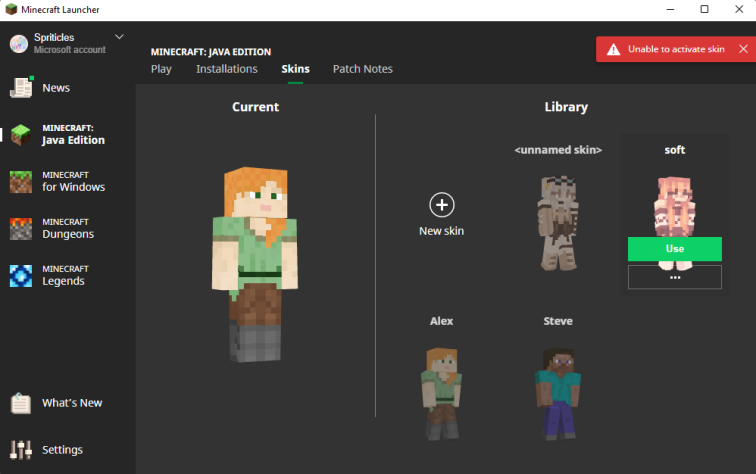The image size is (756, 474).
Task: Go to the Patch Notes tab
Action: (x=362, y=69)
